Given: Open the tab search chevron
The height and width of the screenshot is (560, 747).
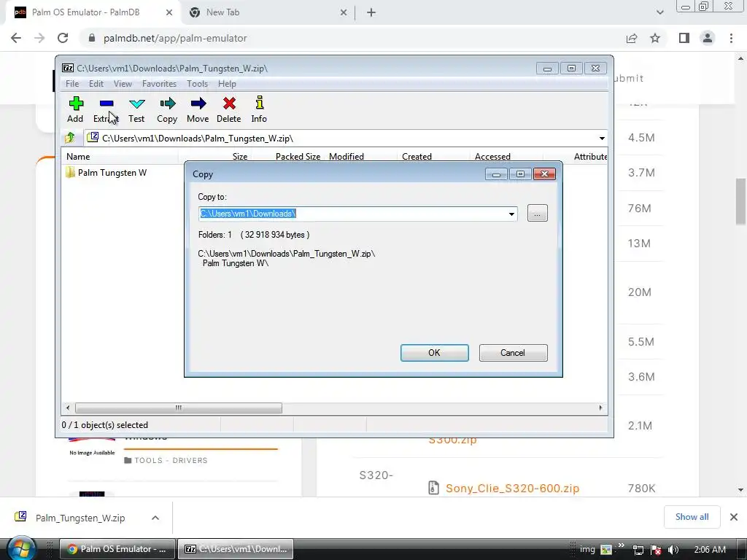Looking at the screenshot, I should coord(659,13).
